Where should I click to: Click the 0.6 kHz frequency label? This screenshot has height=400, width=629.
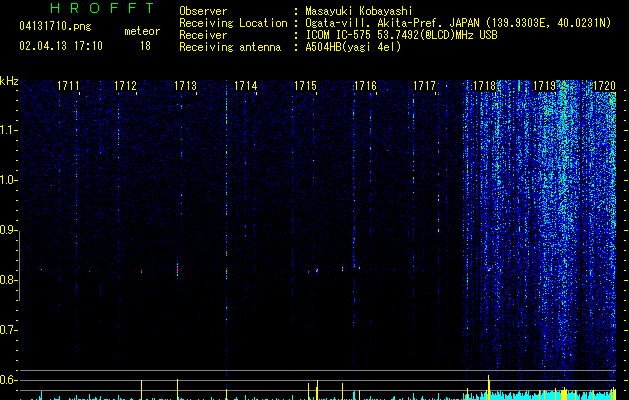[x=8, y=380]
